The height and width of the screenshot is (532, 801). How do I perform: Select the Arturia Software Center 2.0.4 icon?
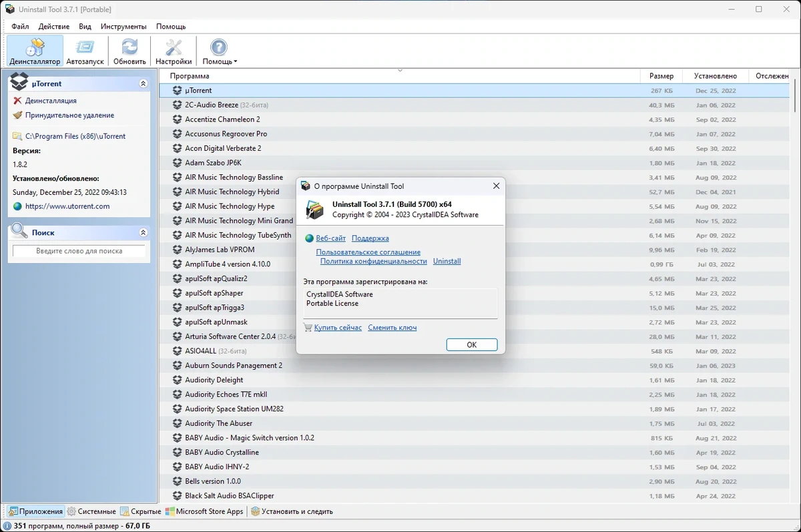tap(177, 336)
